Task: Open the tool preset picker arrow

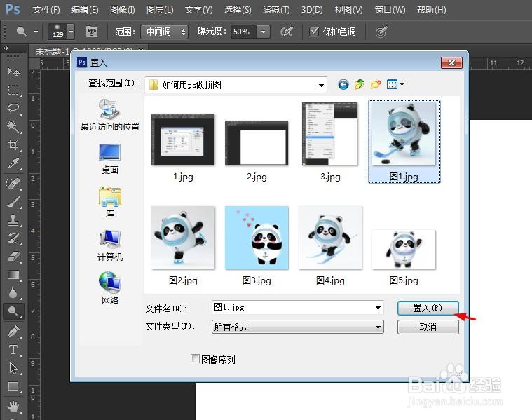Action: [36, 32]
